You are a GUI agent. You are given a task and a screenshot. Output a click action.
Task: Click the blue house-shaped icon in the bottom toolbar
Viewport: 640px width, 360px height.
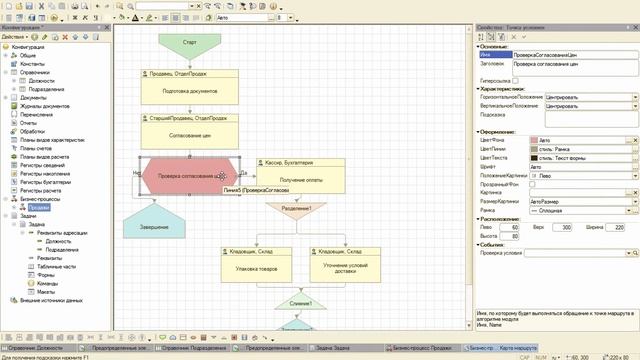[x=173, y=338]
